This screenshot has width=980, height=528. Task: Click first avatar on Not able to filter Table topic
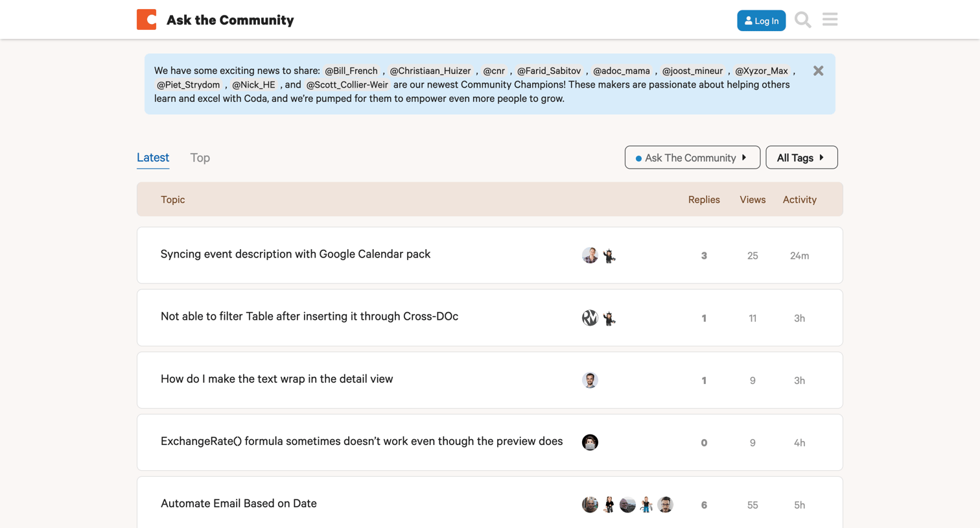(590, 318)
